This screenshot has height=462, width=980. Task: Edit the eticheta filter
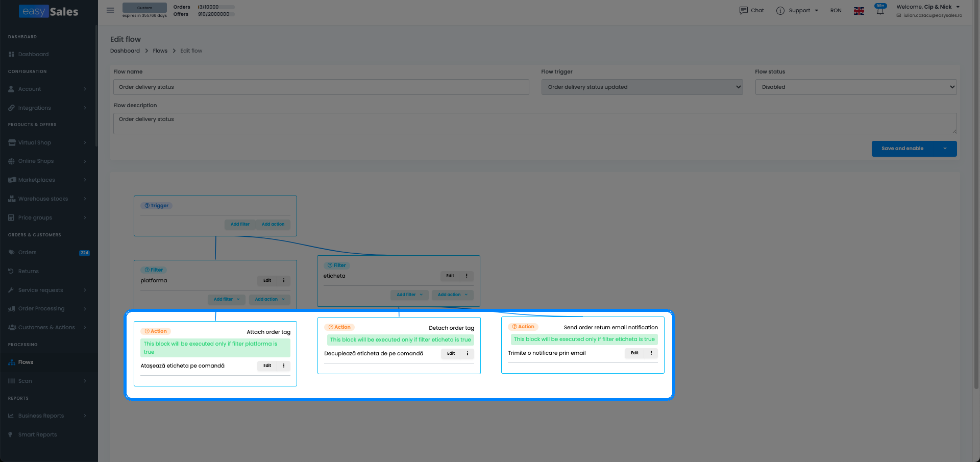[450, 276]
